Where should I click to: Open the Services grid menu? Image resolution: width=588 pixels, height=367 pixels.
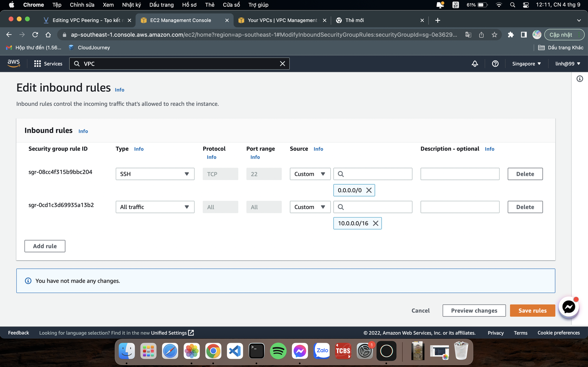[48, 64]
